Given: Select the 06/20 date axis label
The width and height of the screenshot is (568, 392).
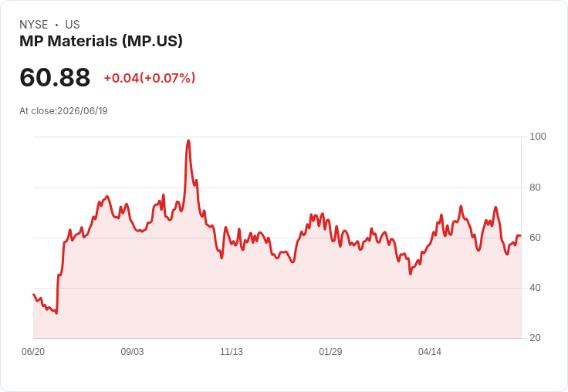Looking at the screenshot, I should point(33,351).
